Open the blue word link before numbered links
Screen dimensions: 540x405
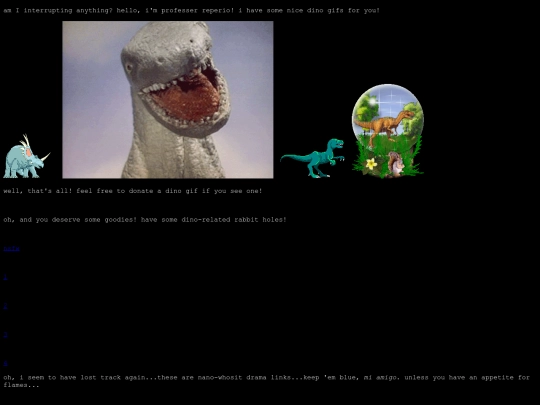click(x=11, y=248)
